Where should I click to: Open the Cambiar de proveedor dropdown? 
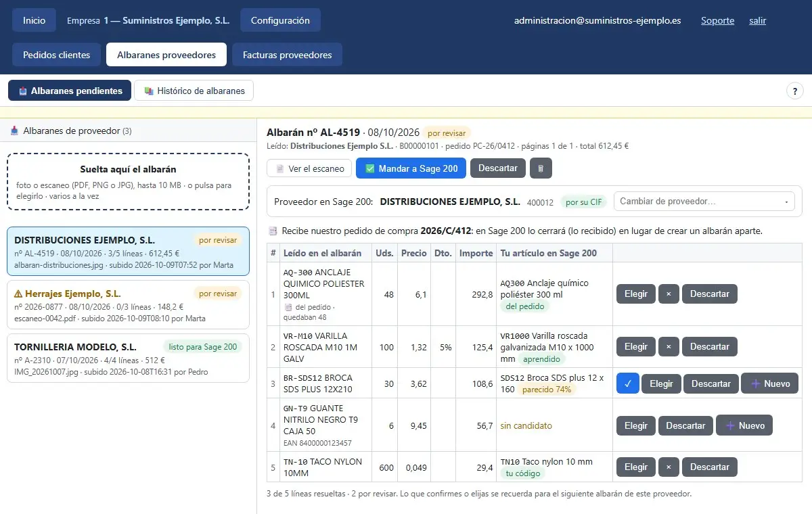(x=704, y=202)
